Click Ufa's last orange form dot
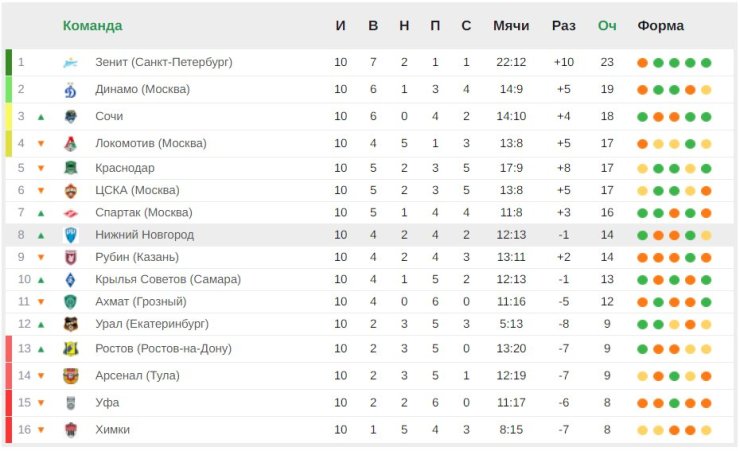Viewport: 740px width, 451px height. click(x=706, y=403)
